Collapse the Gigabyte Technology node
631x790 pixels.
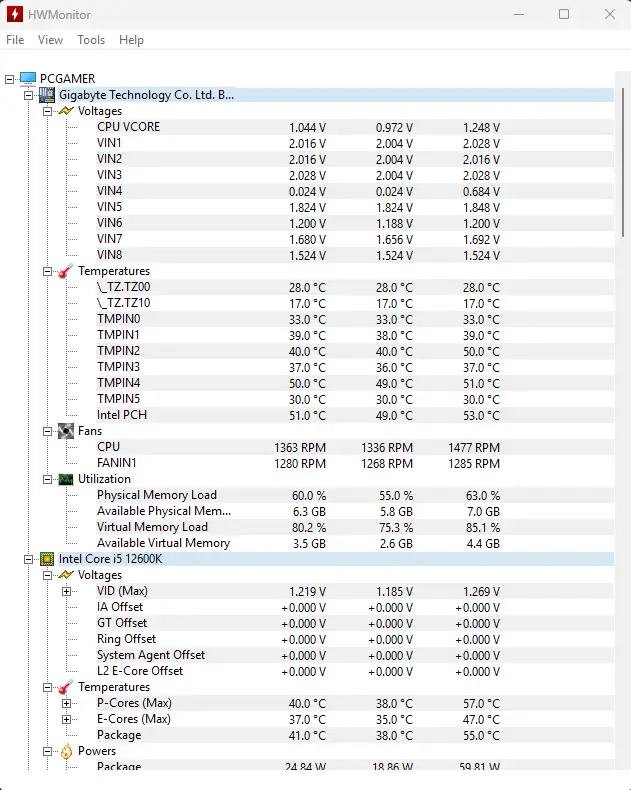[29, 95]
